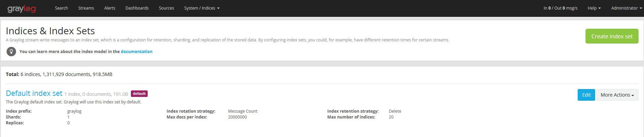Navigate to Dashboards
This screenshot has height=137, width=644.
[x=137, y=8]
